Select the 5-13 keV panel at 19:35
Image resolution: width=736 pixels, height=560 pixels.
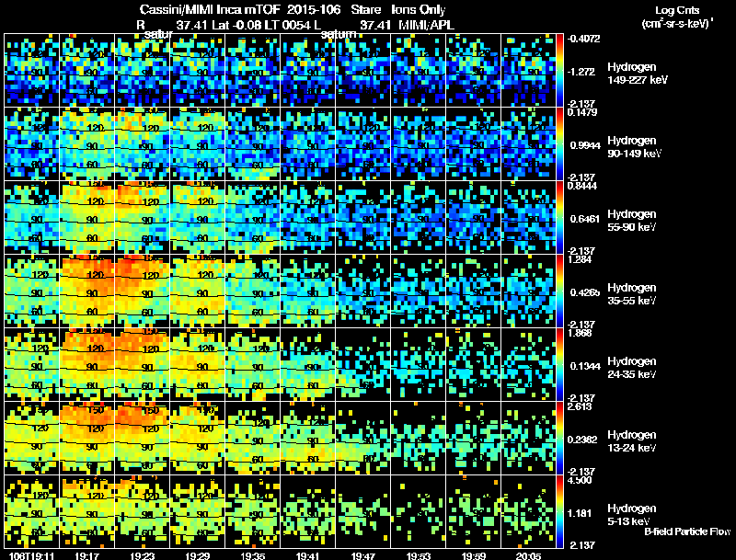[x=252, y=512]
